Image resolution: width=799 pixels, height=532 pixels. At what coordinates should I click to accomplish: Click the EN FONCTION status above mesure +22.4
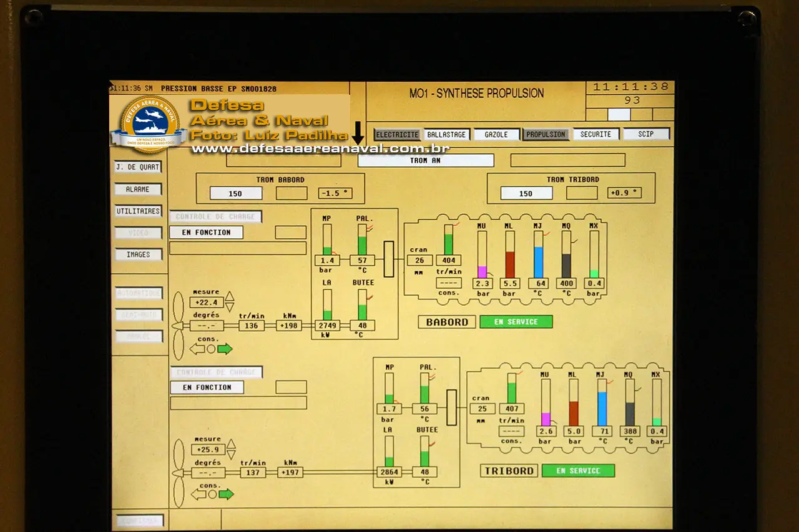point(206,232)
